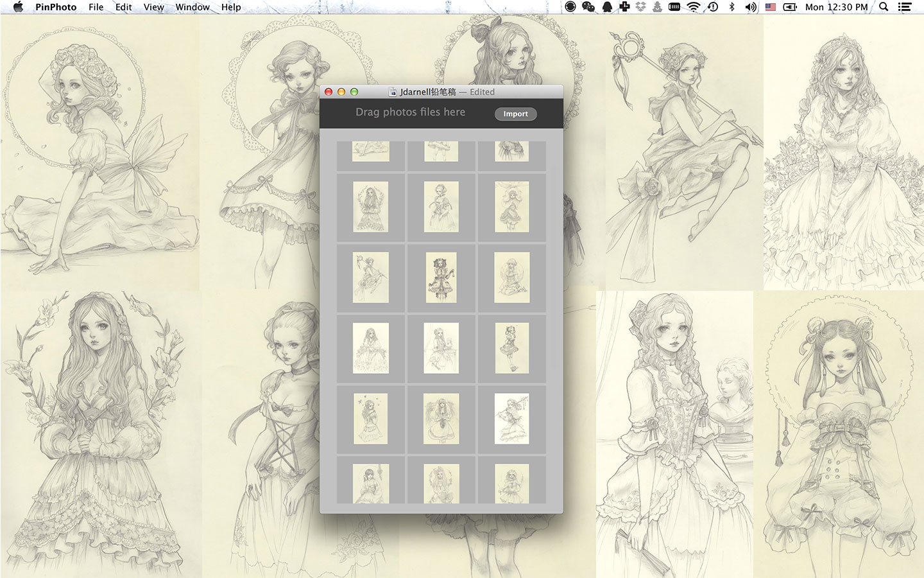Open the View menu
924x578 pixels.
pyautogui.click(x=153, y=7)
